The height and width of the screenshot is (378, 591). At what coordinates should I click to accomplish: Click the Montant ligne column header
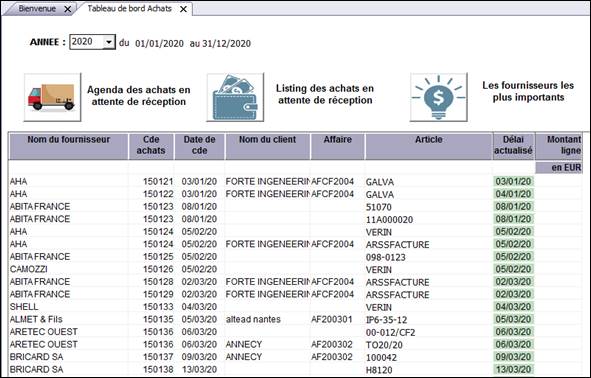click(x=559, y=146)
